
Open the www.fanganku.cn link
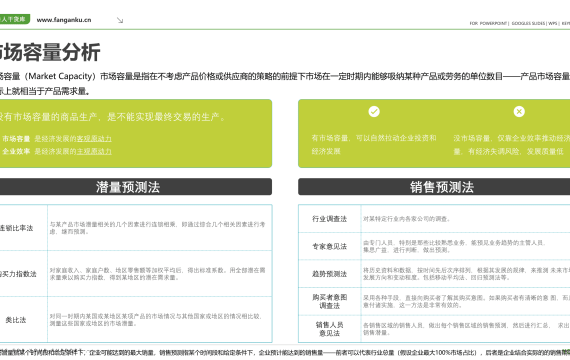(x=64, y=20)
